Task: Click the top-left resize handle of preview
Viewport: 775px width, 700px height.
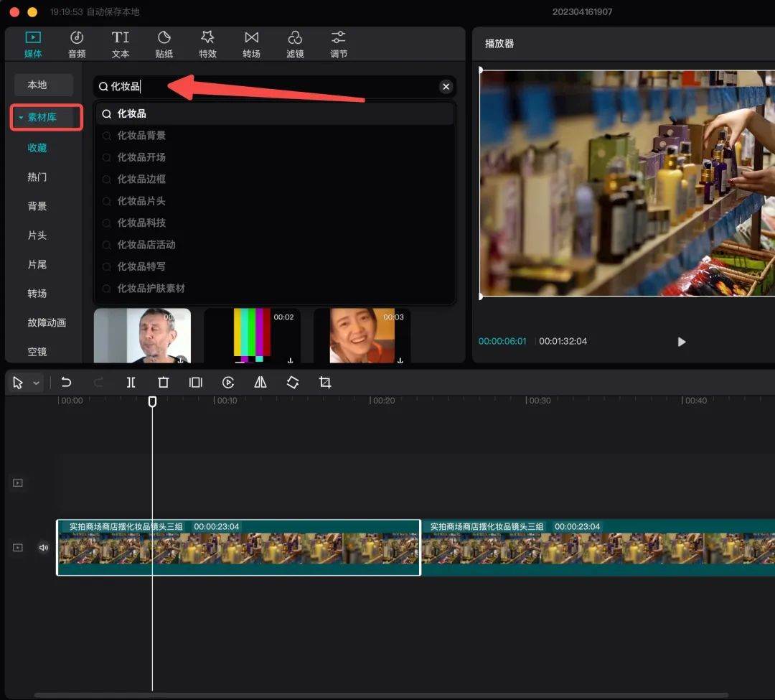Action: [480, 70]
